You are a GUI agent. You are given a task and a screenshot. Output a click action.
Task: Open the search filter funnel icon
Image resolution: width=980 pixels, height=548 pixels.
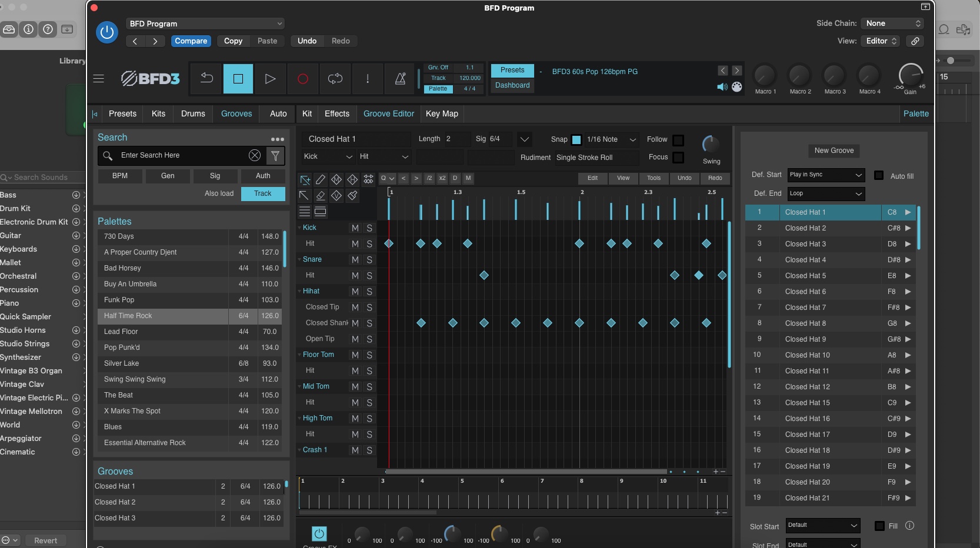(x=275, y=155)
